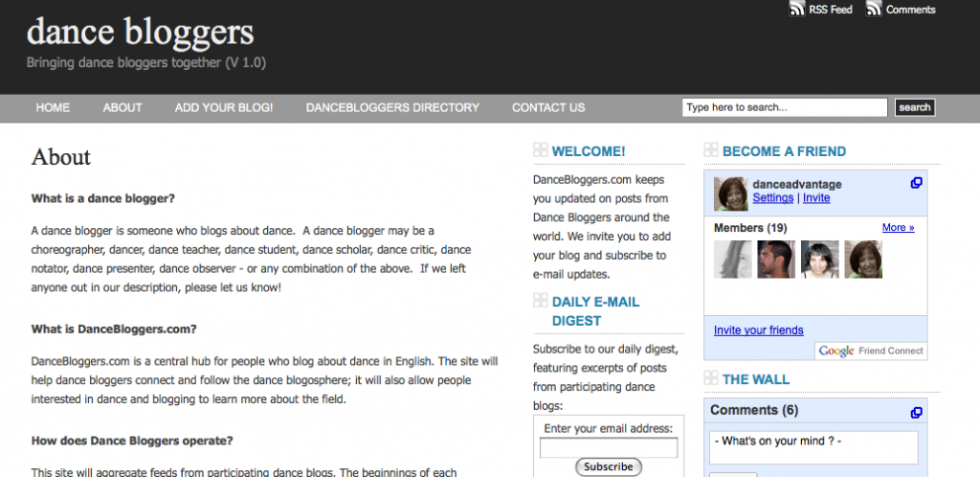This screenshot has width=980, height=477.
Task: Click the 'Comments (6)' header text
Action: pyautogui.click(x=754, y=410)
